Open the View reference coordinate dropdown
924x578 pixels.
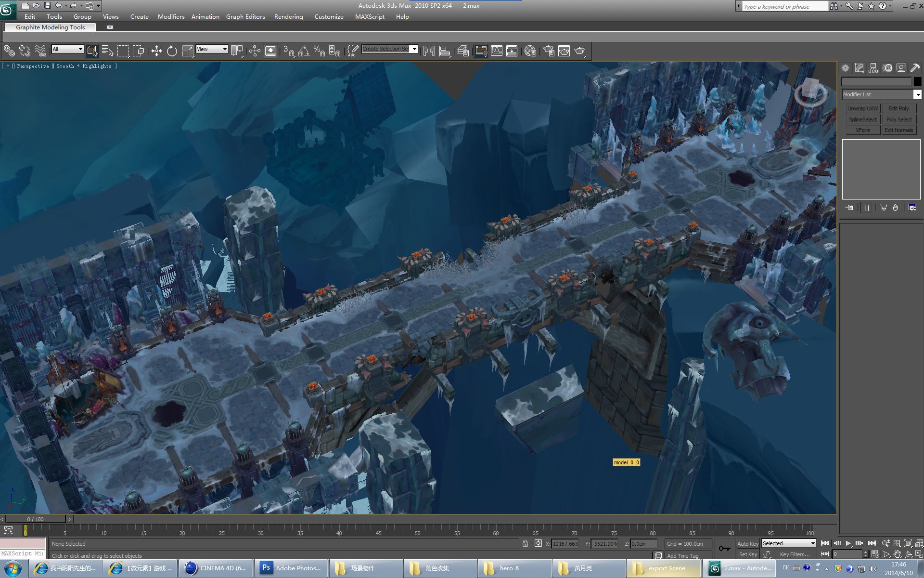[212, 49]
